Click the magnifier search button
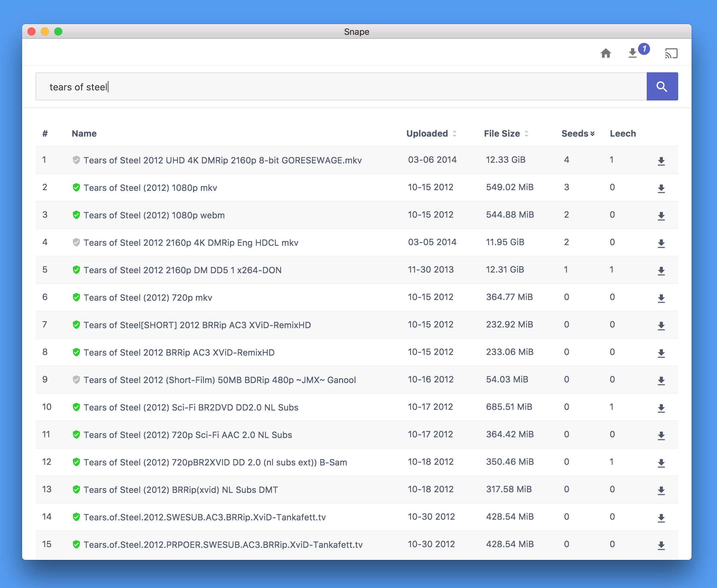Viewport: 717px width, 588px height. click(x=662, y=87)
